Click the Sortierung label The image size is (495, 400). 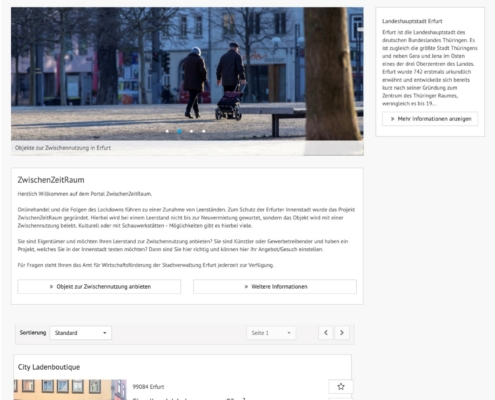click(33, 333)
